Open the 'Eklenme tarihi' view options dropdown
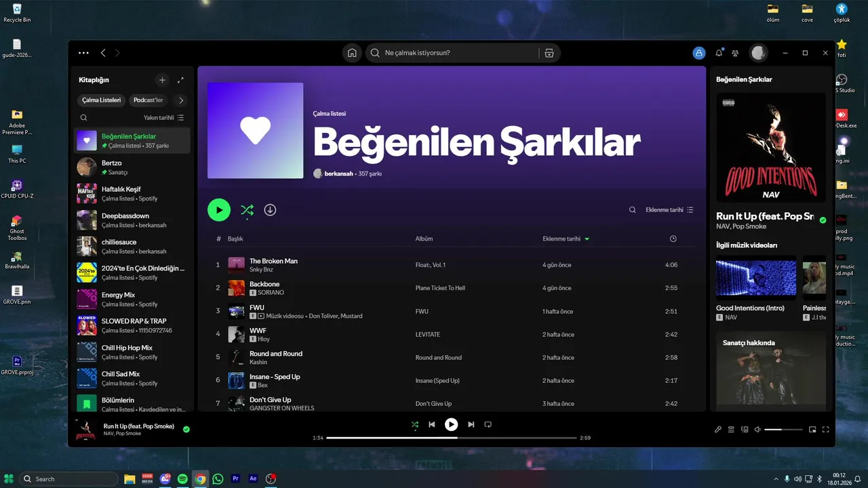 669,210
